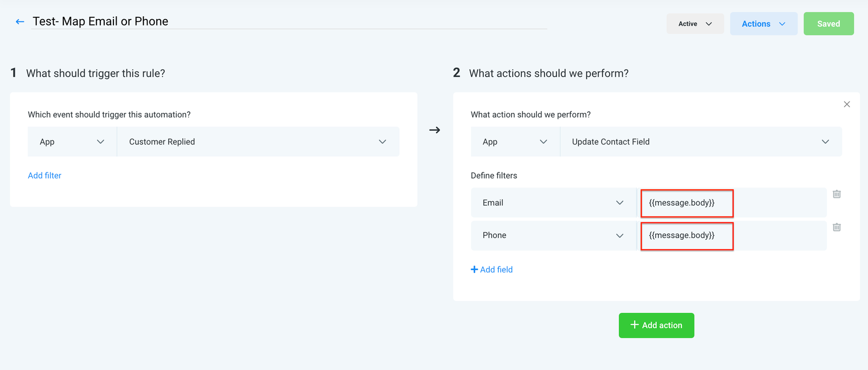
Task: Delete the Phone field row
Action: click(837, 227)
